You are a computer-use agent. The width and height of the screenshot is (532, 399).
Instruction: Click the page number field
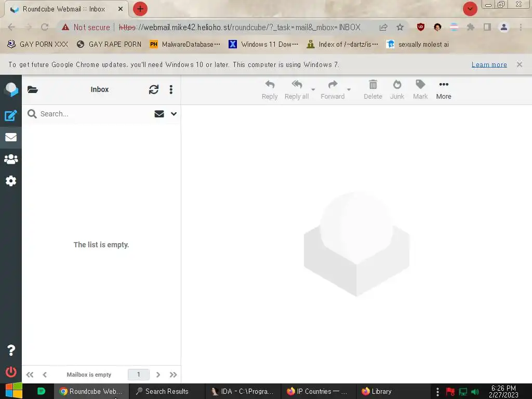[138, 375]
